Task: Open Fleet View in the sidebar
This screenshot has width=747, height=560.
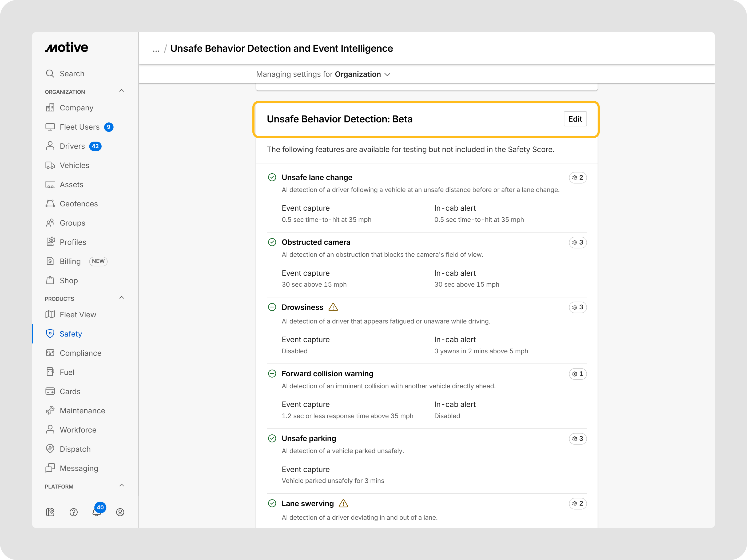Action: coord(78,315)
